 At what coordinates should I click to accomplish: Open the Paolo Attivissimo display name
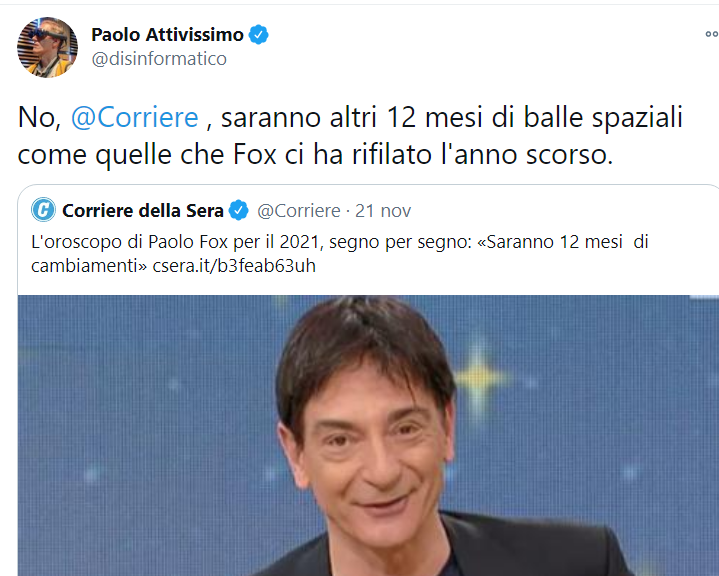167,35
